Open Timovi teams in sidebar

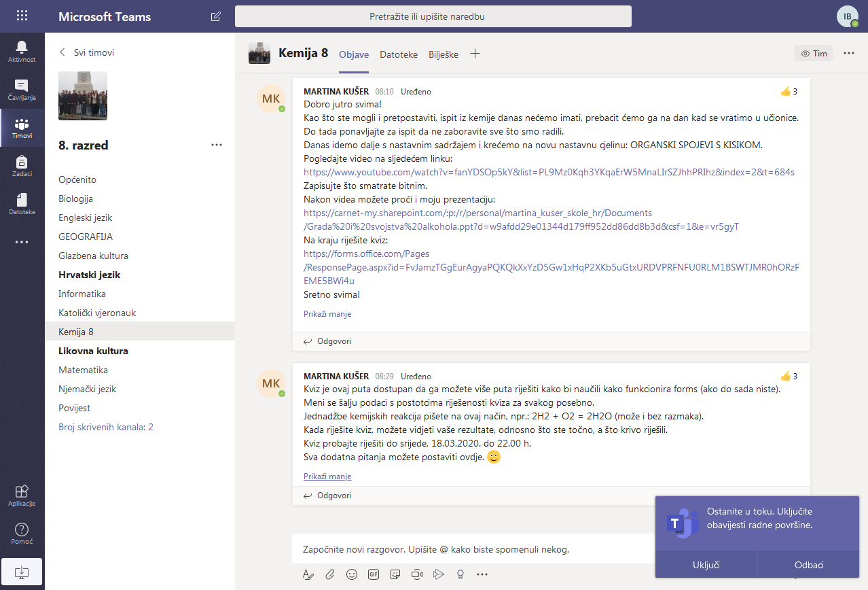22,128
